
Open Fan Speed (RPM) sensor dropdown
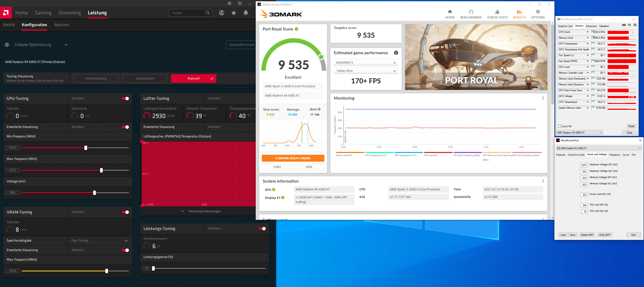587,61
